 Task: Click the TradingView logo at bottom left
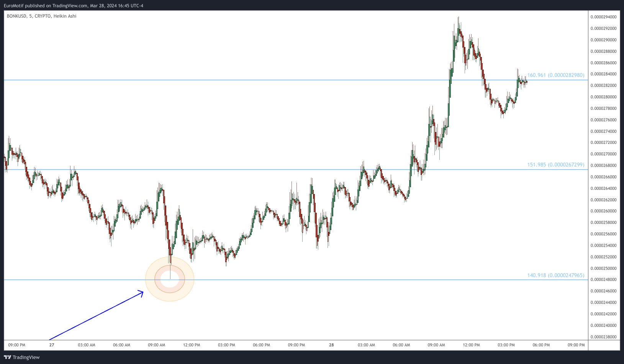point(22,357)
